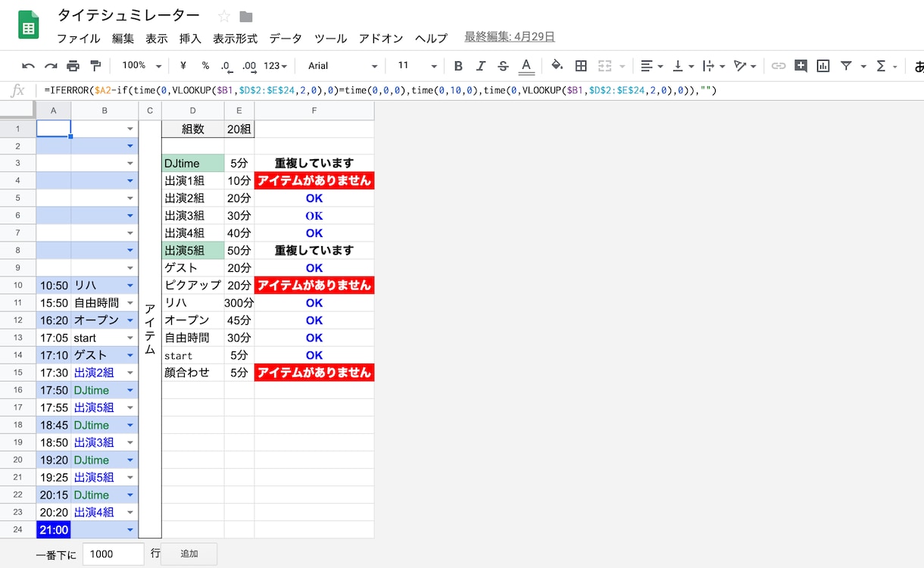Click the 最終編集: 4月29日 link
The height and width of the screenshot is (568, 924).
pos(510,37)
